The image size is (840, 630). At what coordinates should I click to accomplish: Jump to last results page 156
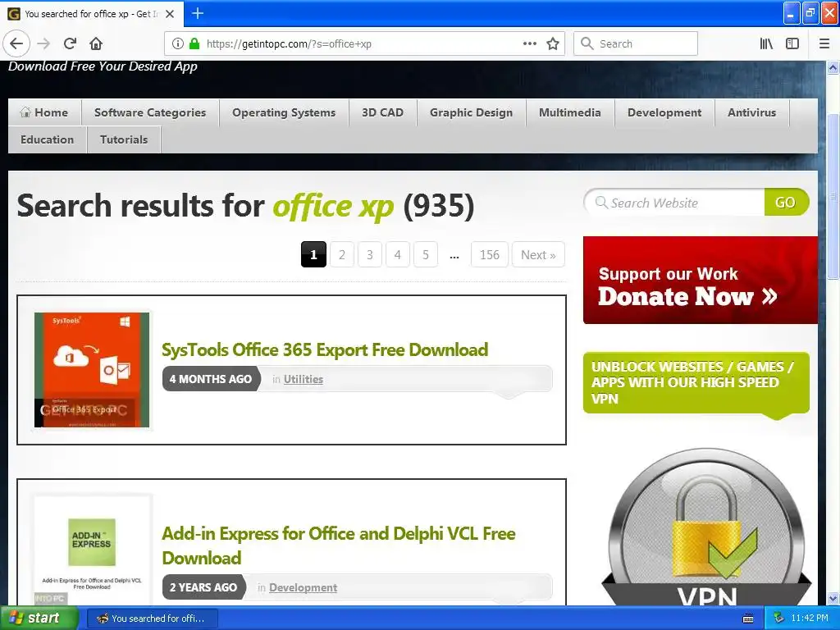point(490,254)
